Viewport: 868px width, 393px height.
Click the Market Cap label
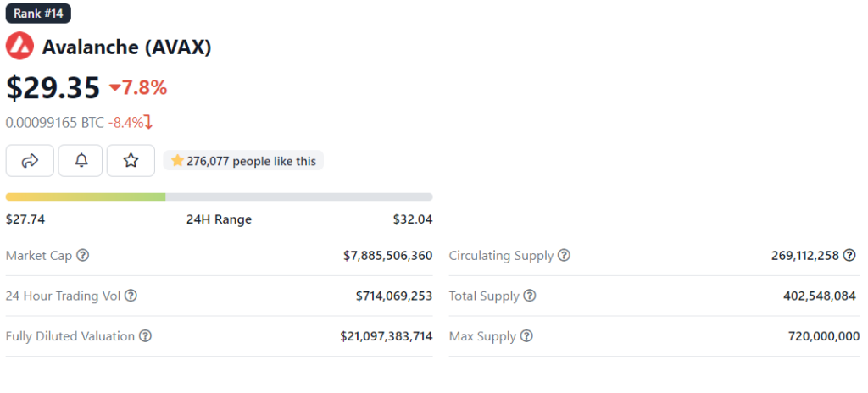(39, 256)
